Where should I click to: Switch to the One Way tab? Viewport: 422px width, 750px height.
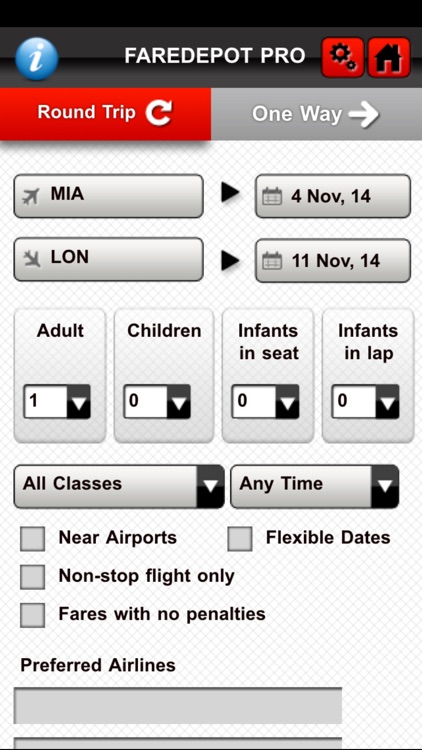point(316,114)
